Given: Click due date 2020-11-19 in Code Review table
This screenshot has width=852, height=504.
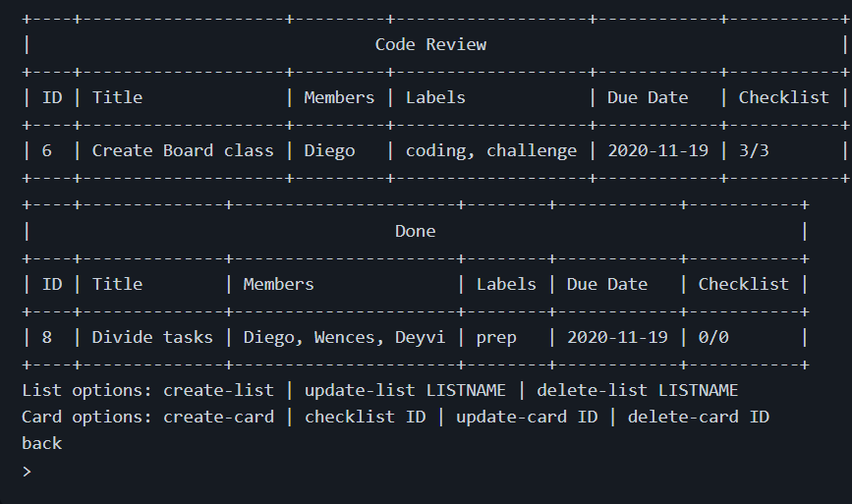Looking at the screenshot, I should click(x=658, y=150).
